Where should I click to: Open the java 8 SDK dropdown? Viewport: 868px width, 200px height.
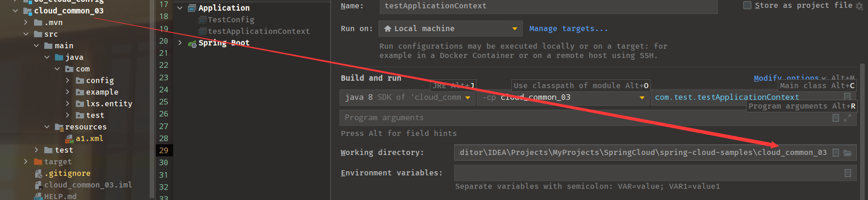coord(468,97)
